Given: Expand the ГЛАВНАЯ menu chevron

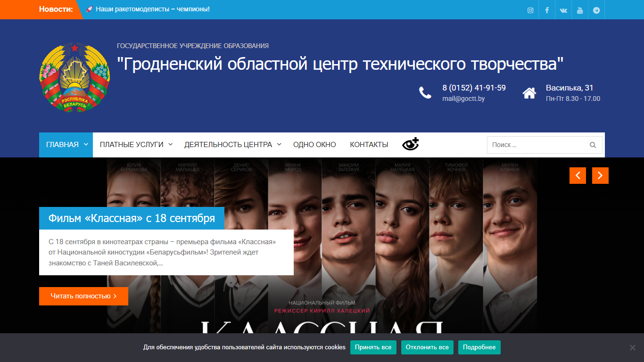Looking at the screenshot, I should (86, 144).
